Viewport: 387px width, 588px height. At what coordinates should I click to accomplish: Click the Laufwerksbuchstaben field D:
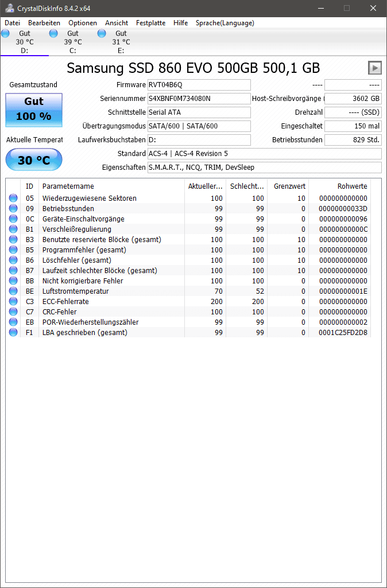[x=199, y=140]
